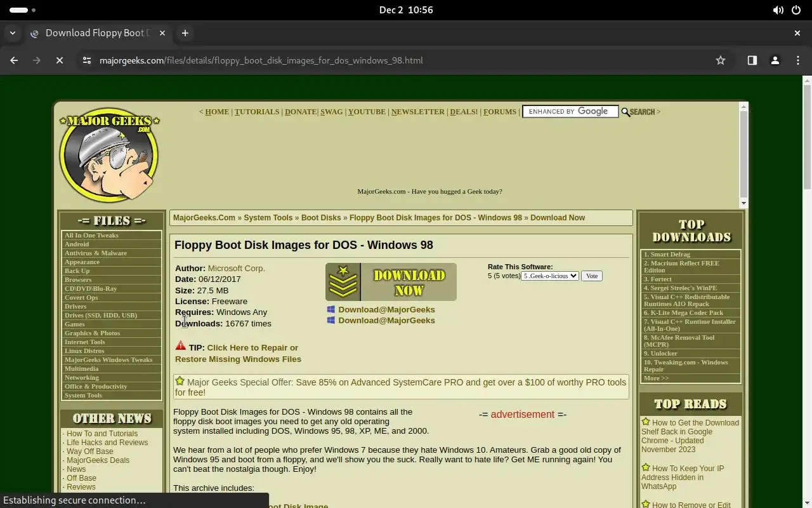Screen dimensions: 812x508
Task: Click the first Download@MajorGeeks link
Action: [x=386, y=310]
